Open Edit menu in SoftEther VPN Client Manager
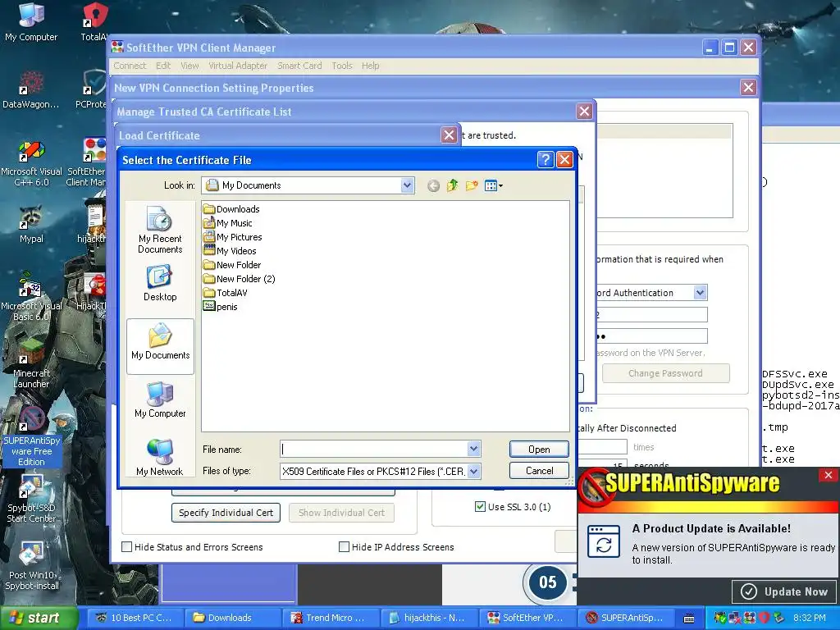This screenshot has height=630, width=840. click(163, 66)
